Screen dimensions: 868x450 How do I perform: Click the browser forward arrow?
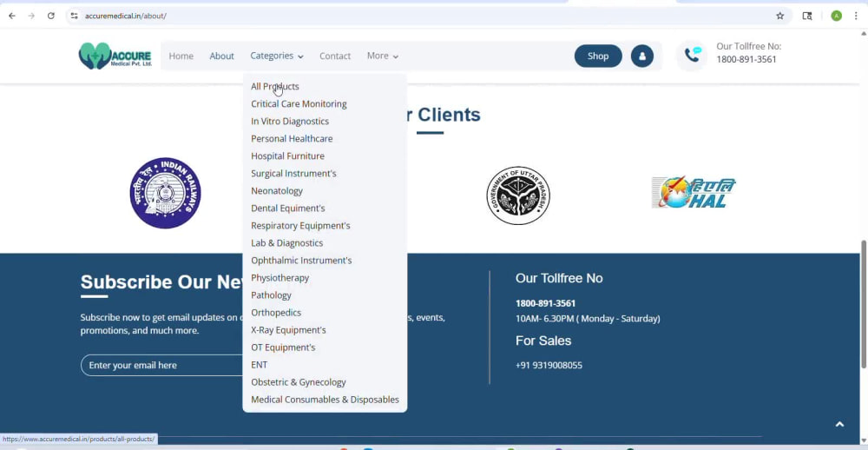31,16
